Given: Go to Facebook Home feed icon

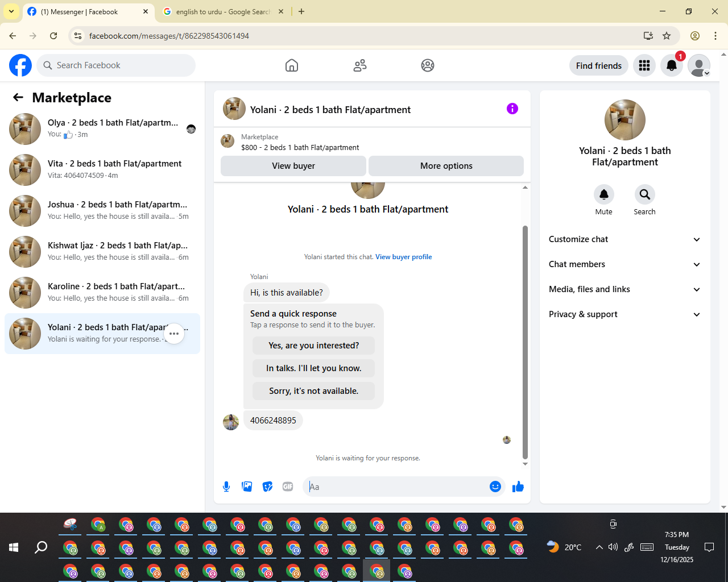Looking at the screenshot, I should 292,65.
